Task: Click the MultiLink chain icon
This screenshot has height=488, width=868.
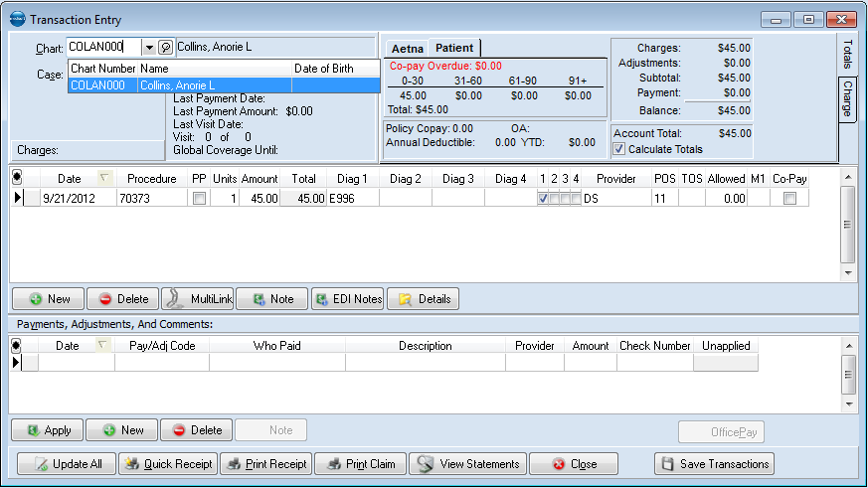Action: point(174,299)
